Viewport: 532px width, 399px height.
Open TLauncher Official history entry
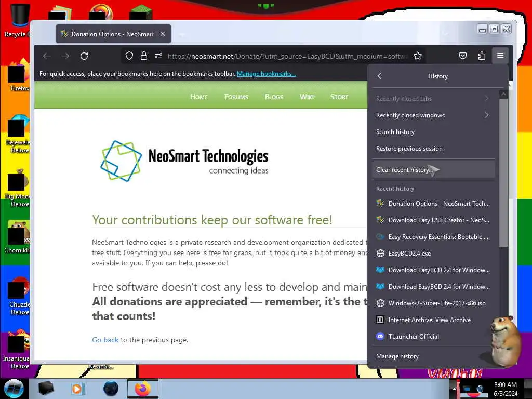click(433, 337)
